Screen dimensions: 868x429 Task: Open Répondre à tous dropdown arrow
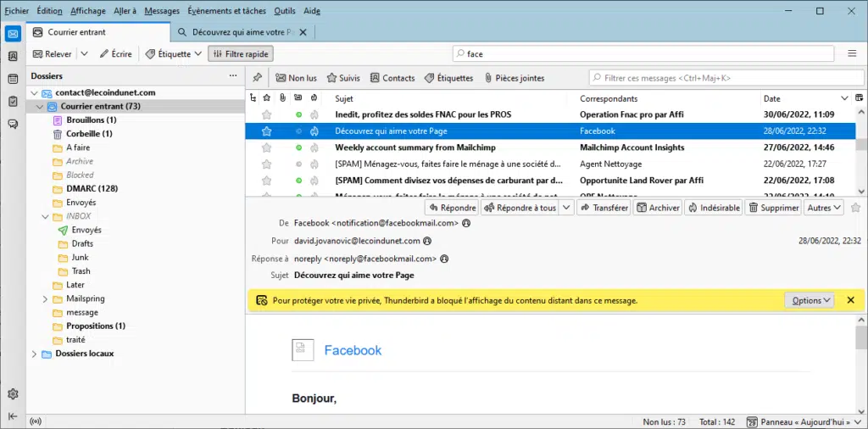[x=565, y=208]
